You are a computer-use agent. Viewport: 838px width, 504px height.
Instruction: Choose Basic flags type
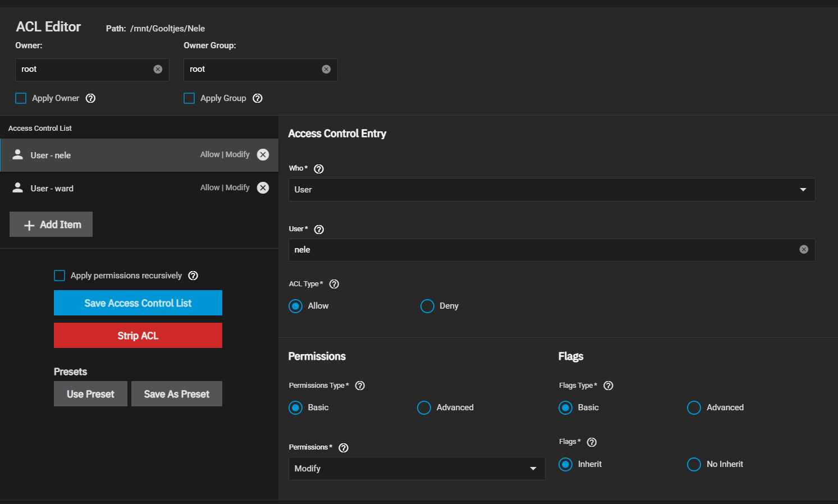click(x=565, y=407)
